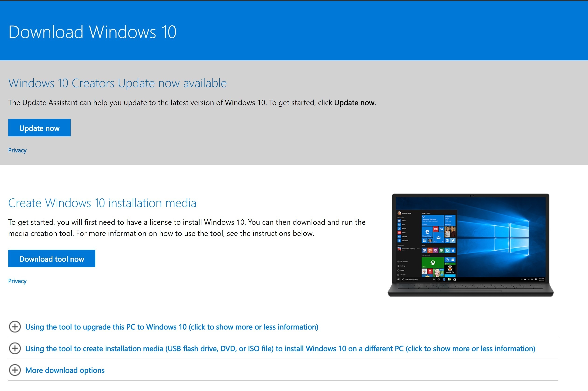
Task: Expand the plus icon for creating installation media
Action: point(15,348)
